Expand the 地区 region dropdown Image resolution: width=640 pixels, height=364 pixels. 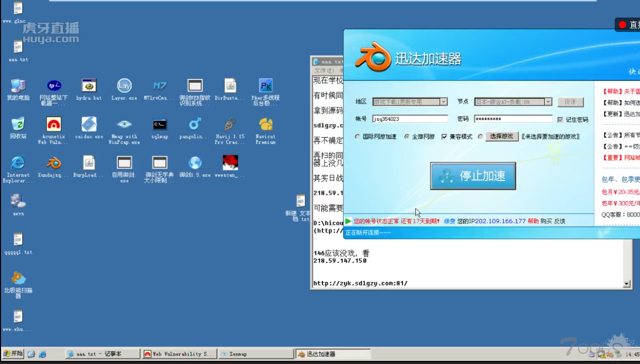point(444,102)
